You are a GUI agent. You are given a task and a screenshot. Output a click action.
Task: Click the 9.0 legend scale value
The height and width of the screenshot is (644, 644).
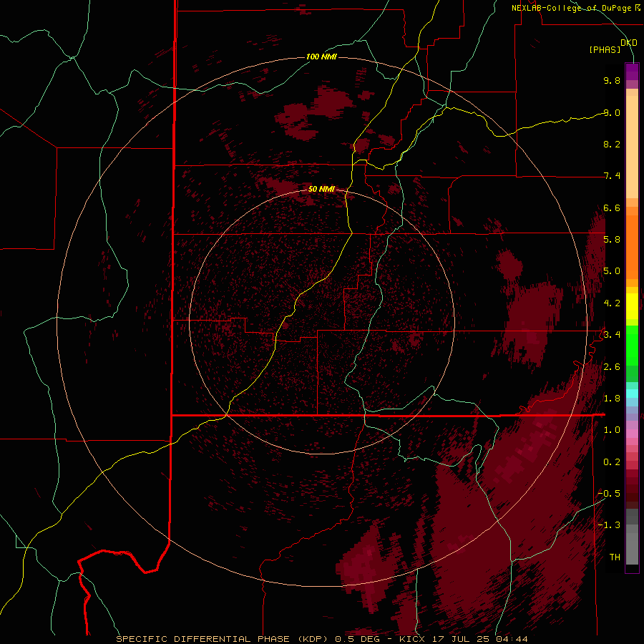(612, 112)
